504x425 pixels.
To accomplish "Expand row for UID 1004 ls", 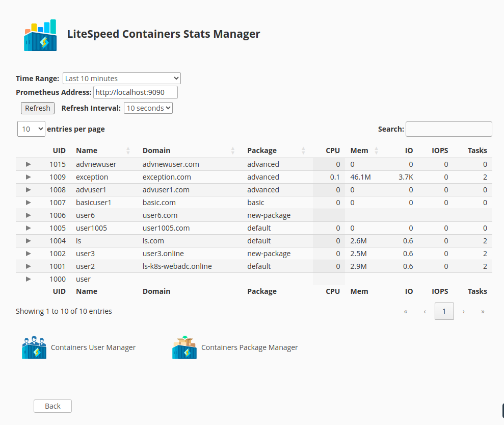I will point(29,241).
